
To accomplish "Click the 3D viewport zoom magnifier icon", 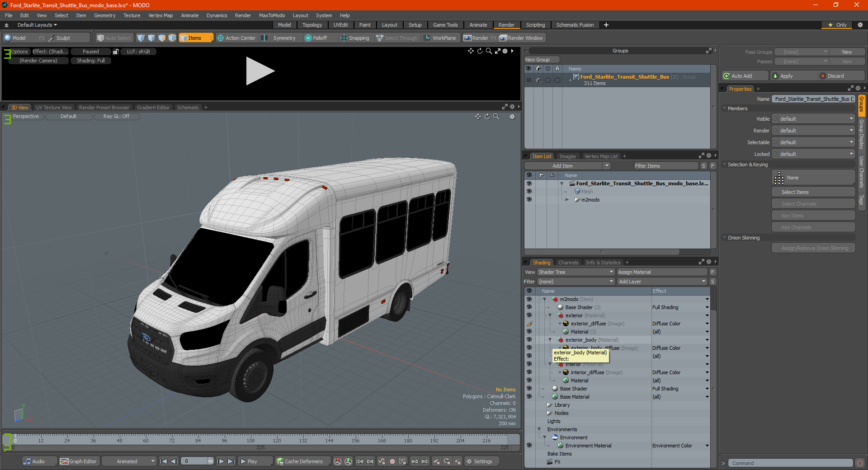I will coord(496,117).
